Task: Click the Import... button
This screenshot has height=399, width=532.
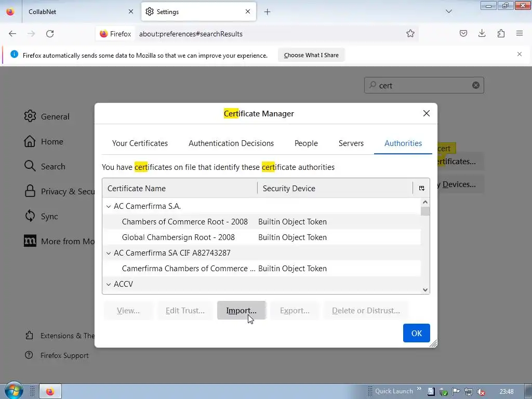Action: (x=241, y=311)
